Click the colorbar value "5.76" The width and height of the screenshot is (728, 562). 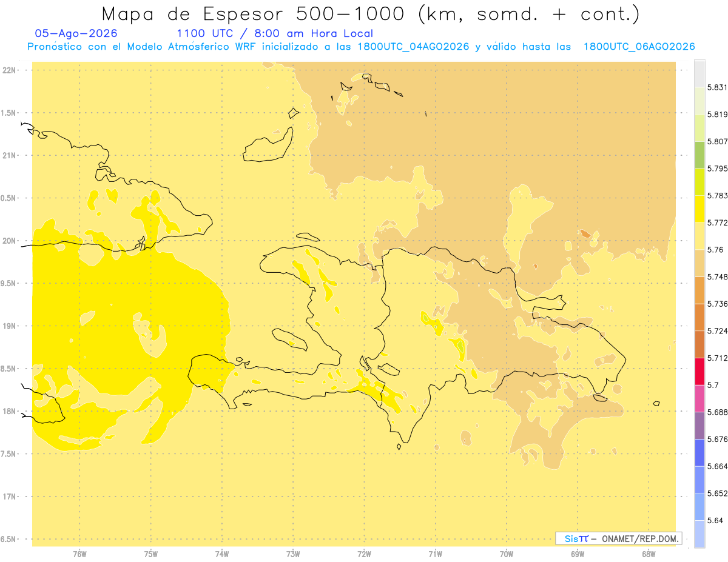[x=715, y=250]
